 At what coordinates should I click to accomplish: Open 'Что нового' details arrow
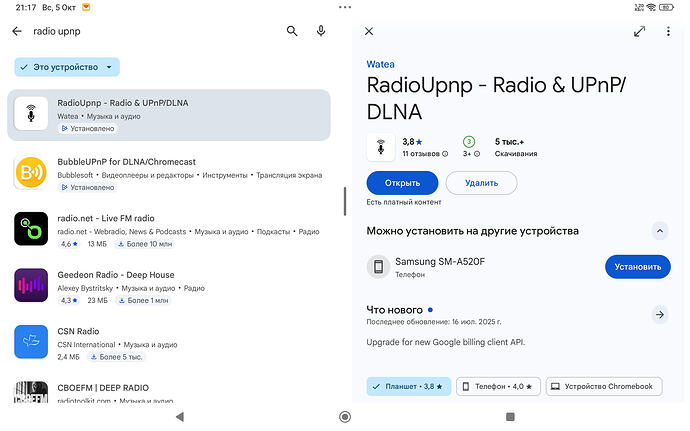click(660, 314)
